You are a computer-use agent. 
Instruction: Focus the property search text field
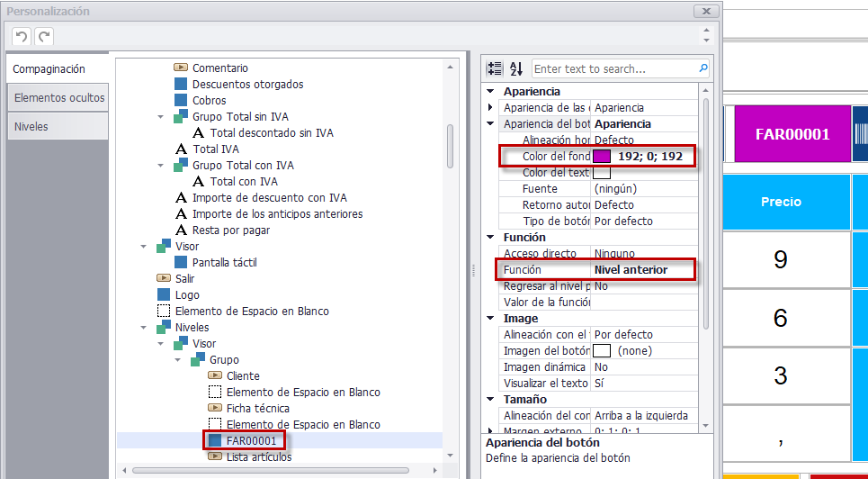pos(614,68)
